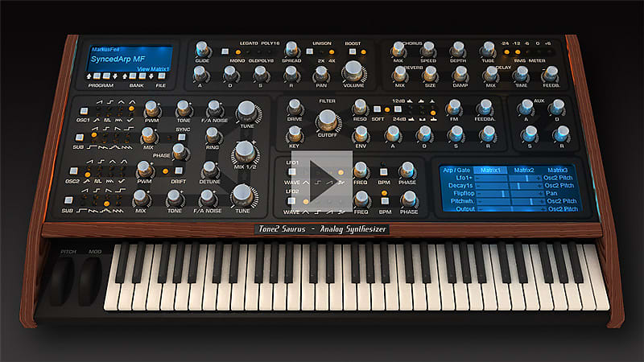
Task: Select the GLIDE knob
Action: point(202,49)
